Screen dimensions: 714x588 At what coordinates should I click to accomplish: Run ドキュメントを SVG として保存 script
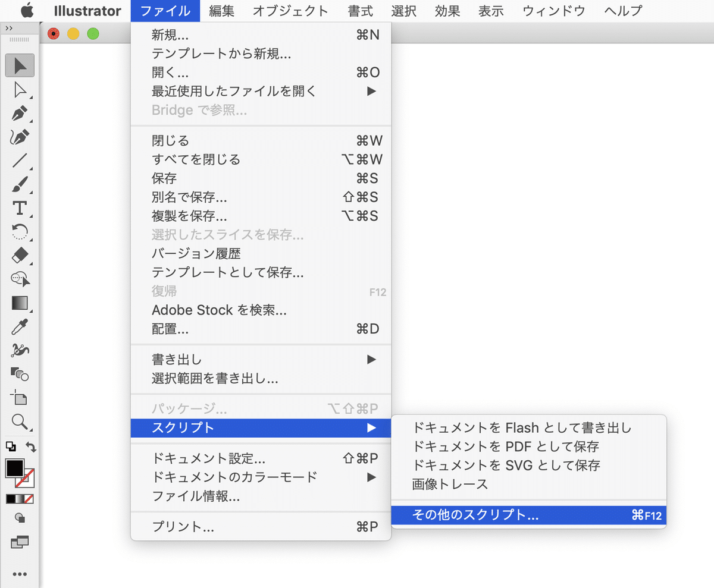(x=529, y=465)
